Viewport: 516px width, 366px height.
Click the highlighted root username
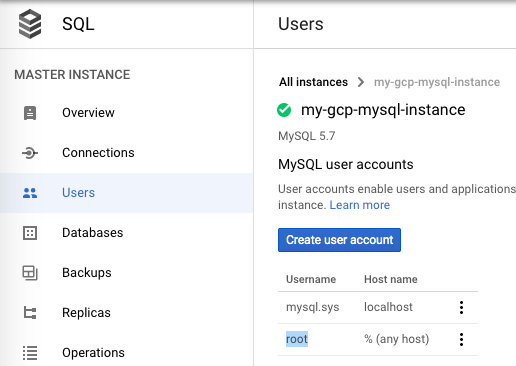tap(297, 339)
